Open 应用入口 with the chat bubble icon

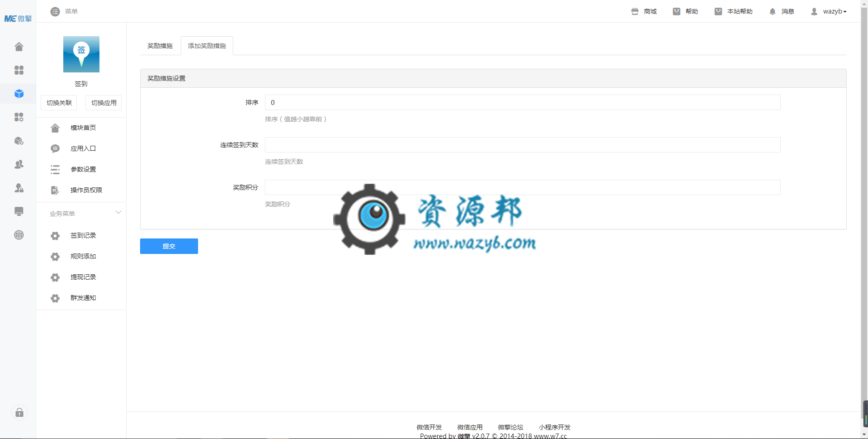click(55, 149)
